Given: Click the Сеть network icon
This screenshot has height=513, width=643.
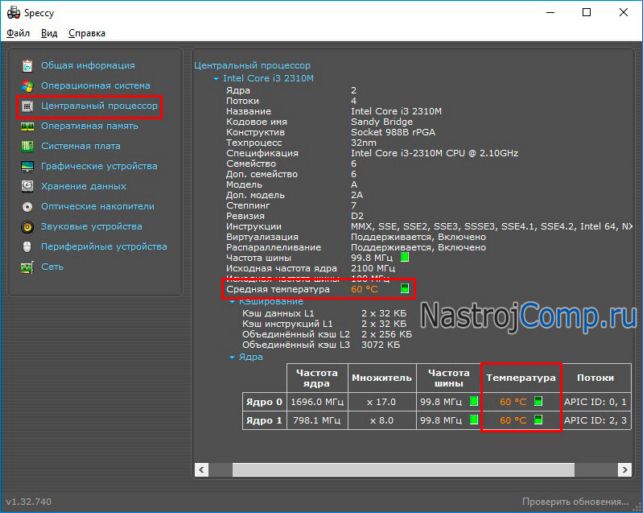Looking at the screenshot, I should [27, 267].
